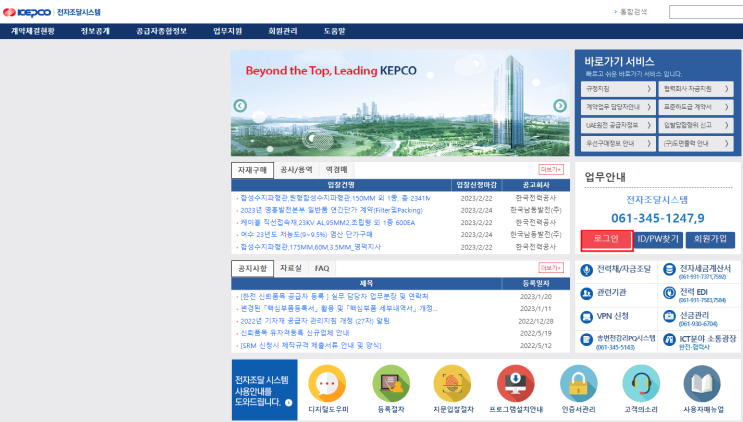Click the 회원가입 button
Viewport: 743px width, 422px height.
pyautogui.click(x=710, y=239)
